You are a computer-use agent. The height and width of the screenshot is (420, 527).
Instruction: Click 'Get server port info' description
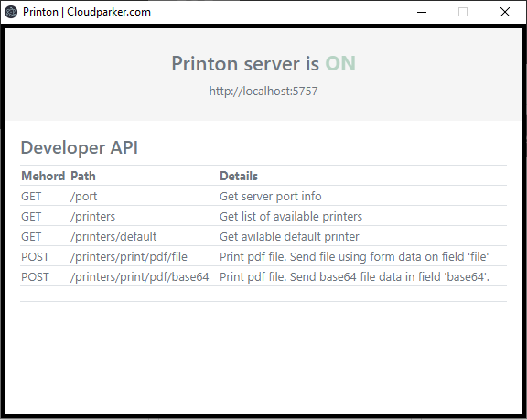271,196
